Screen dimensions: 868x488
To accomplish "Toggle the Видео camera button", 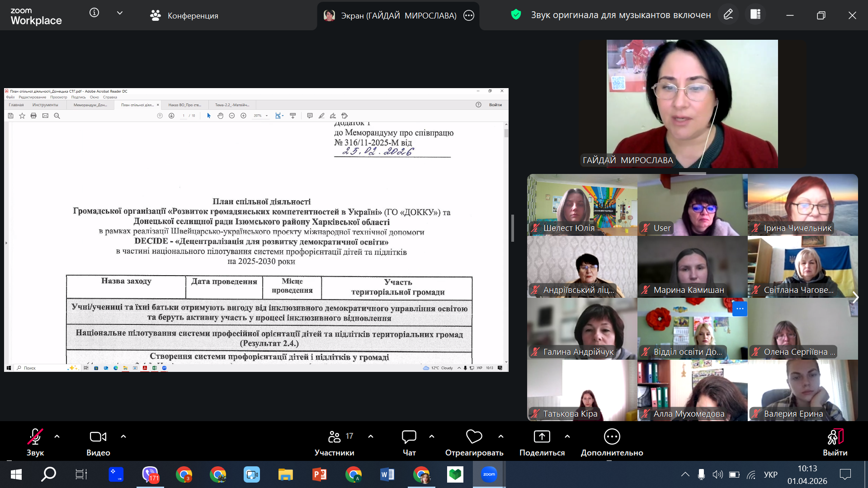I will (x=98, y=437).
